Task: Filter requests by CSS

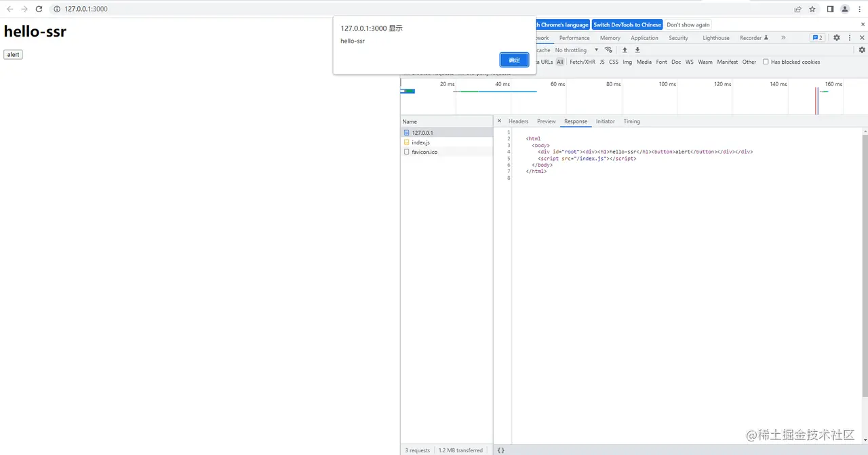Action: [614, 62]
